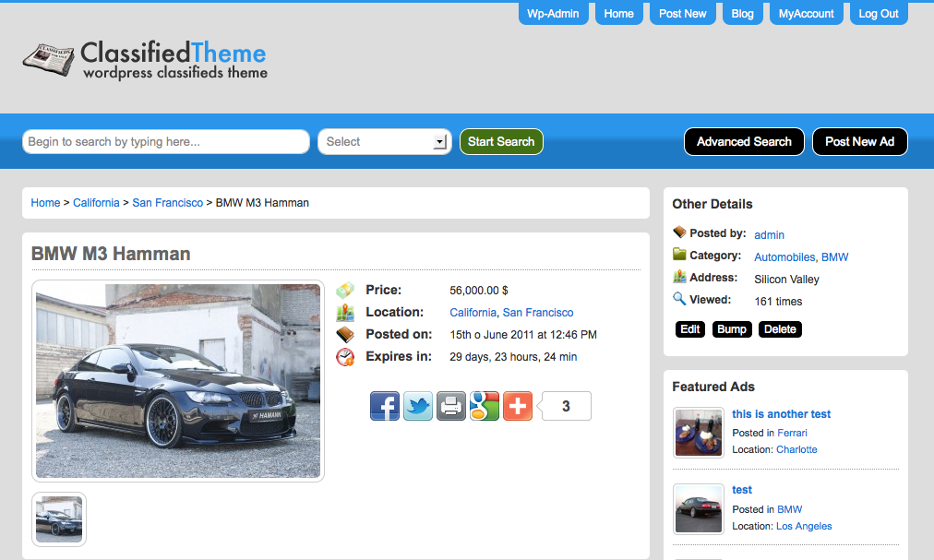Open more sharing options plus icon
This screenshot has height=560, width=934.
tap(518, 406)
